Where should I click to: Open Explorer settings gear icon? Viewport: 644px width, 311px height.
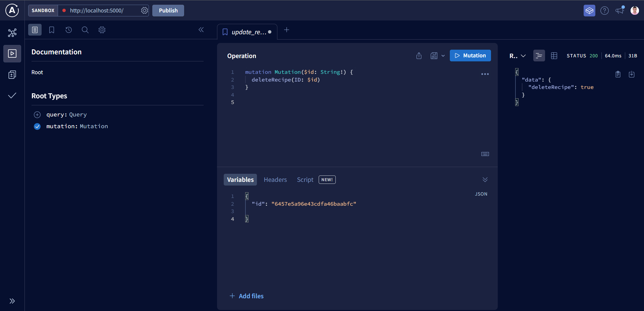[102, 30]
